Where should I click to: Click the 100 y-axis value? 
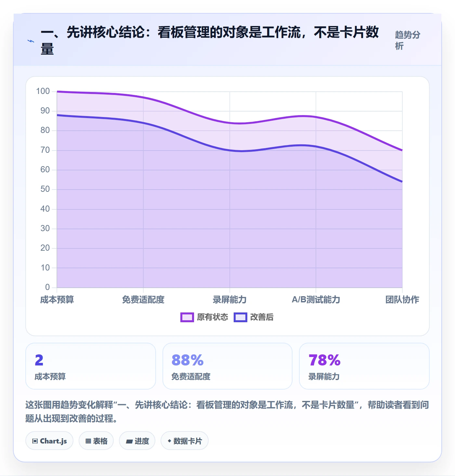pos(43,91)
